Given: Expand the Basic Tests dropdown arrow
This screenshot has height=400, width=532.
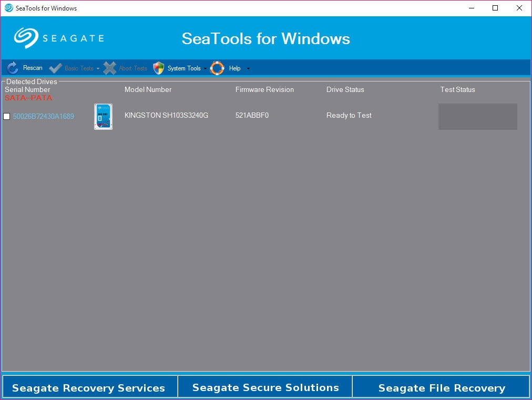Looking at the screenshot, I should 98,68.
